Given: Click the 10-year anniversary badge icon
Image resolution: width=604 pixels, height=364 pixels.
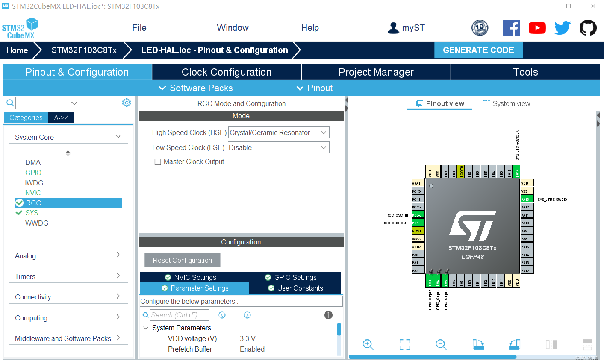Looking at the screenshot, I should (x=480, y=28).
